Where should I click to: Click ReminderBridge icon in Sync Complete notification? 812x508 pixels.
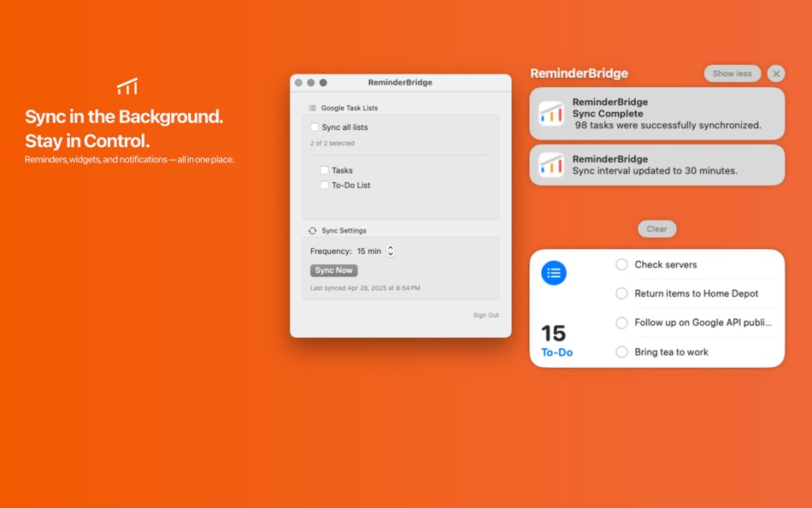pos(551,114)
